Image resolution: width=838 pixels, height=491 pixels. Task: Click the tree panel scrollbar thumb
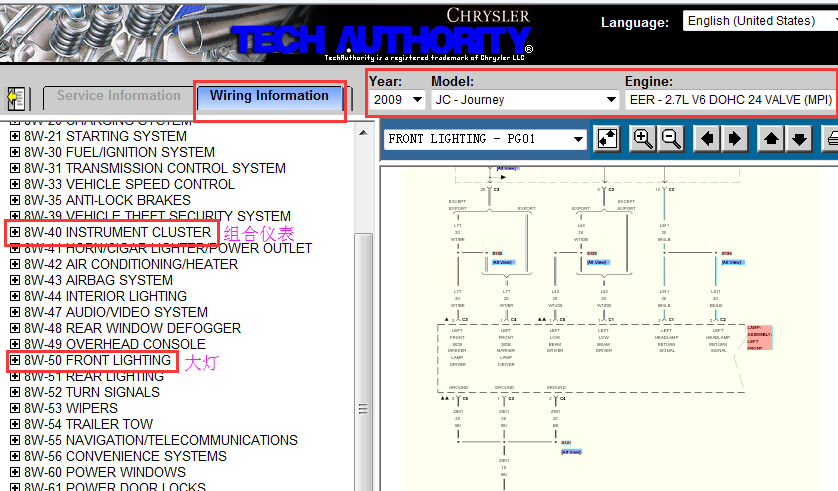[x=363, y=362]
